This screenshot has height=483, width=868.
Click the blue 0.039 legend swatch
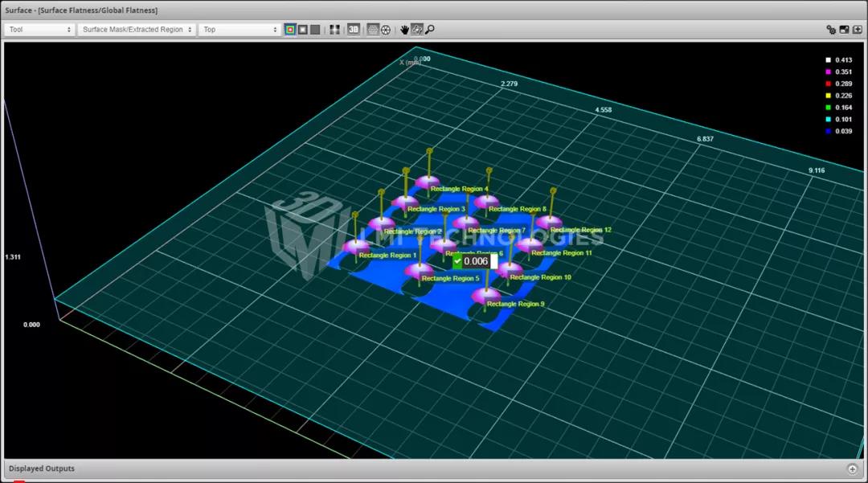[x=828, y=131]
